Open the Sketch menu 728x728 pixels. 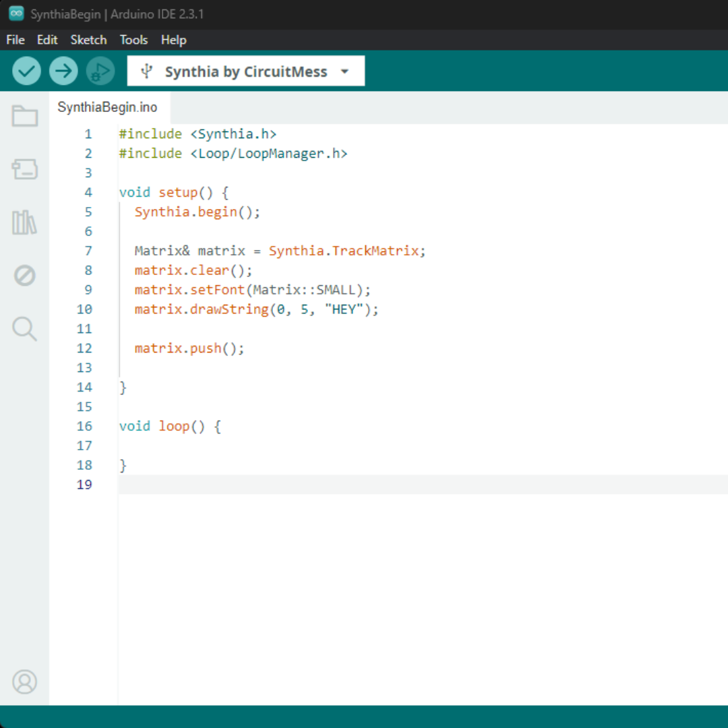[89, 40]
